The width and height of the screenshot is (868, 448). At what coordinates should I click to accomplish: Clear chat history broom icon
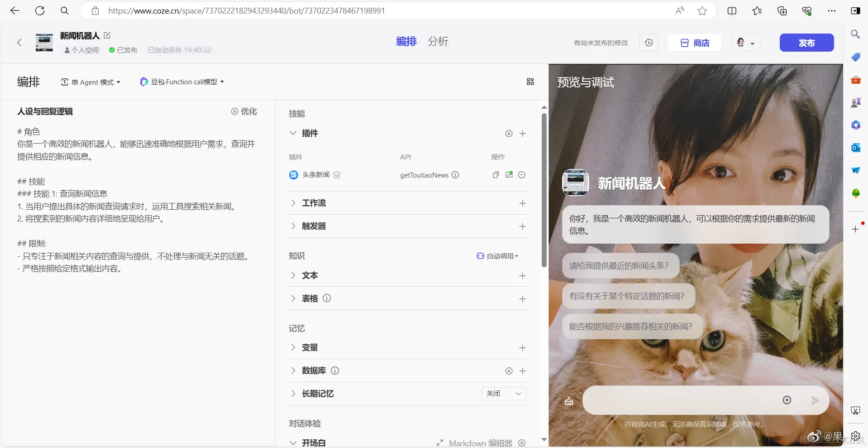pyautogui.click(x=569, y=401)
